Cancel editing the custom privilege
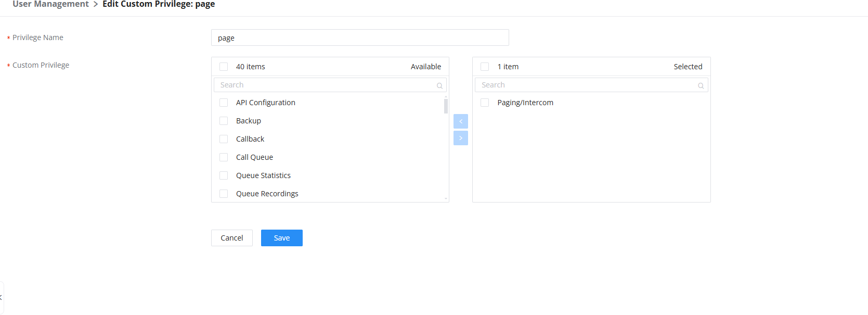 (231, 238)
